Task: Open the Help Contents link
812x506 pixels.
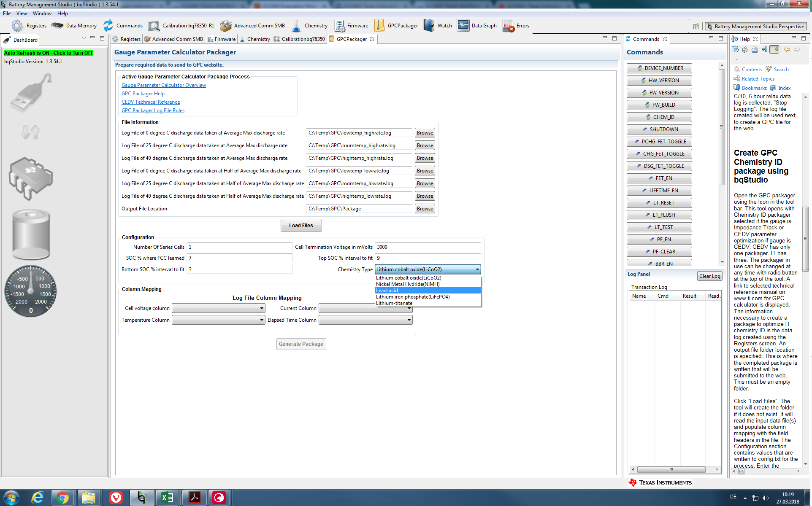Action: pos(752,70)
